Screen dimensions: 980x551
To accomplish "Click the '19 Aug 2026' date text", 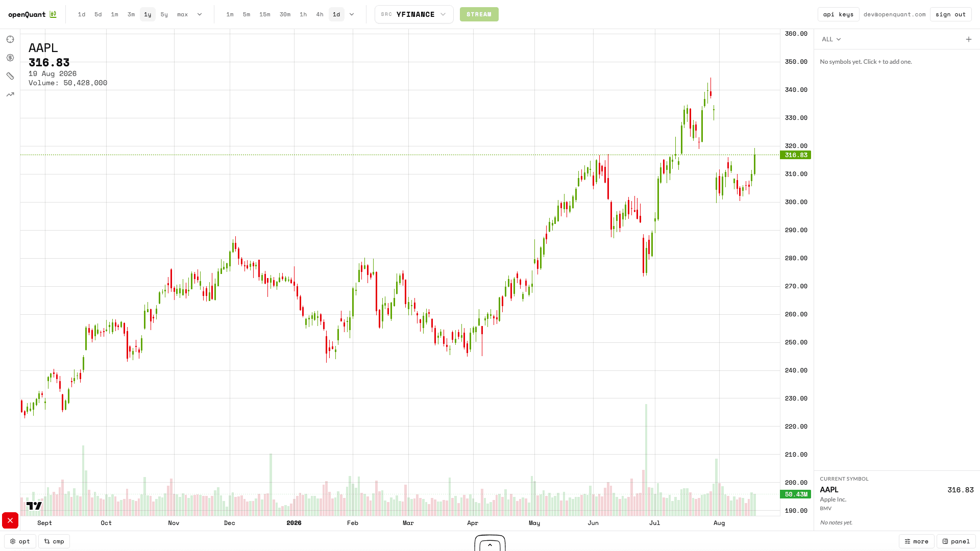I will (53, 74).
